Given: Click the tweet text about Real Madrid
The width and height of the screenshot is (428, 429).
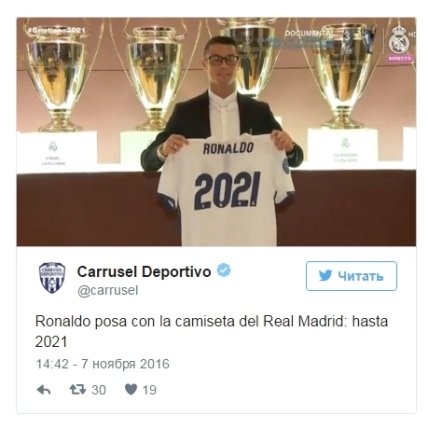Looking at the screenshot, I should 211,332.
